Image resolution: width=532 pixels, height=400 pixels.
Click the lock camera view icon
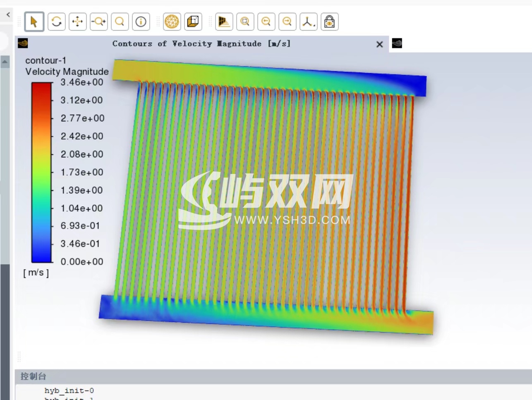tap(329, 22)
